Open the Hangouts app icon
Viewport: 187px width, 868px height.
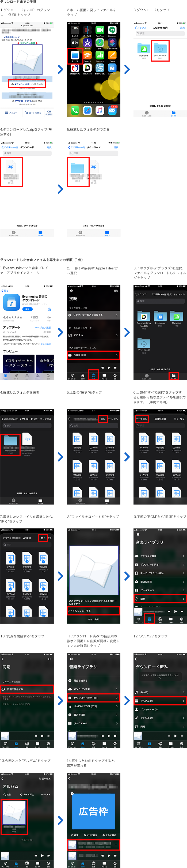point(112,30)
